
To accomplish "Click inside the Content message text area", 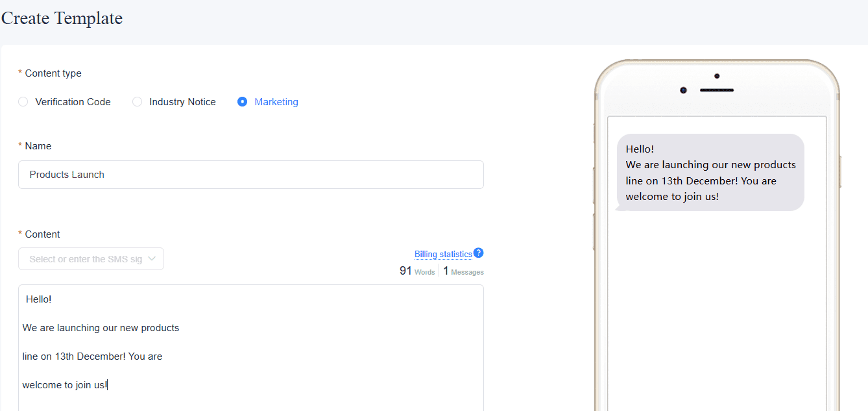I will click(251, 347).
